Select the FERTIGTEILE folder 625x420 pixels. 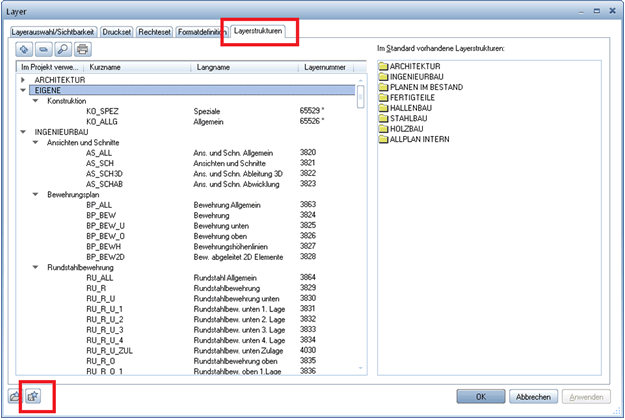point(407,97)
